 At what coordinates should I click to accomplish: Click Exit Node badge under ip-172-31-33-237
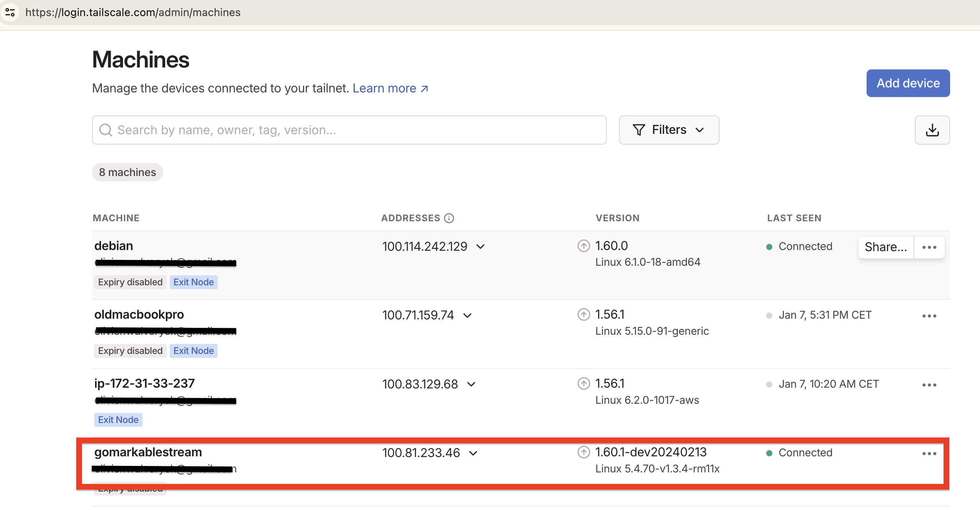pos(118,420)
